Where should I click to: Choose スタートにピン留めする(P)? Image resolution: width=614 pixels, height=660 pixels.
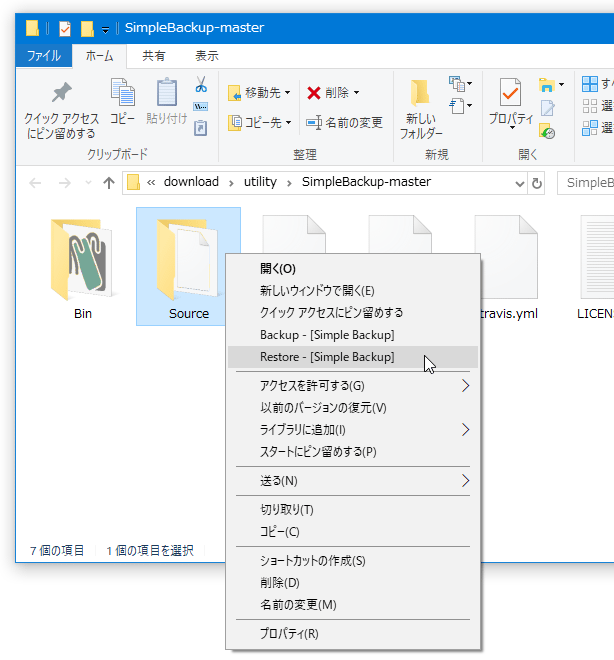(353, 452)
